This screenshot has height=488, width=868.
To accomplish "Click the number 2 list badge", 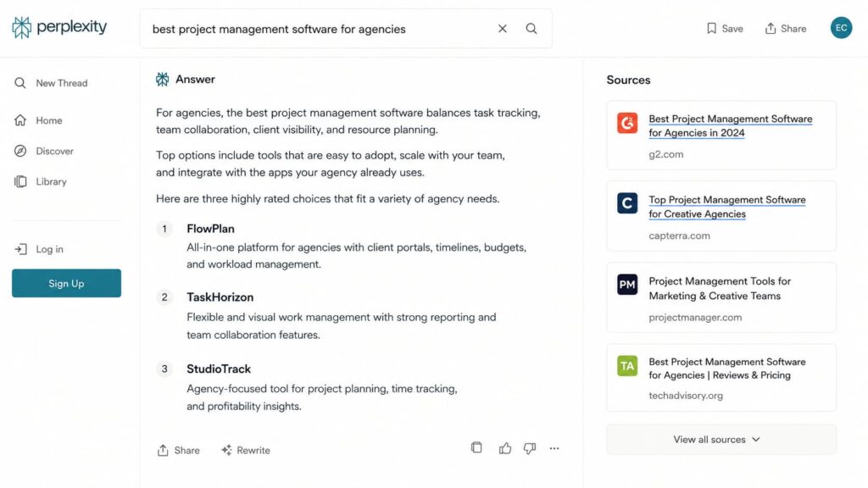I will pyautogui.click(x=164, y=297).
